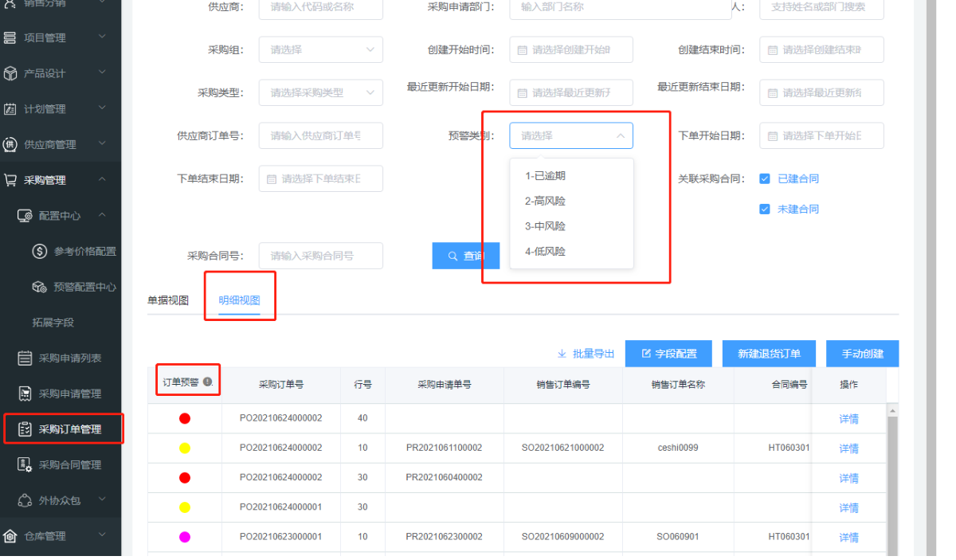The width and height of the screenshot is (956, 560).
Task: Uncheck the 已建合同 checkbox
Action: coord(765,178)
